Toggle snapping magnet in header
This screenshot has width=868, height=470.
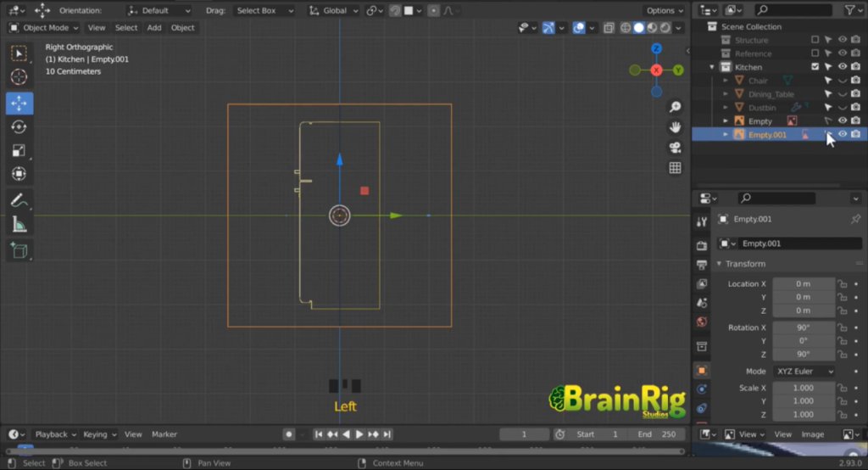(x=395, y=10)
